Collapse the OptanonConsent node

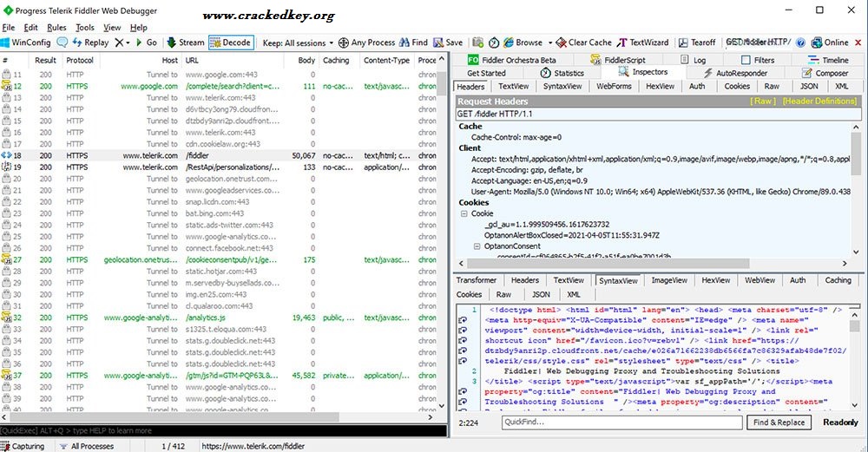pyautogui.click(x=477, y=246)
